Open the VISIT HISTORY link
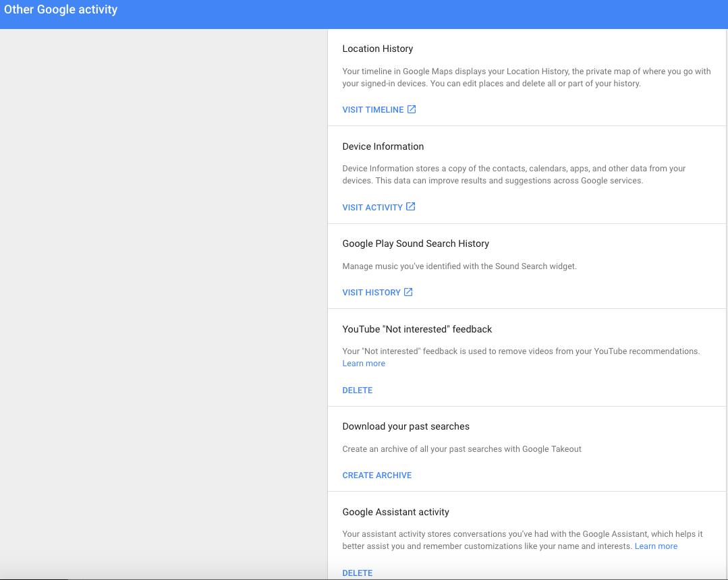The width and height of the screenshot is (728, 580). pyautogui.click(x=371, y=293)
